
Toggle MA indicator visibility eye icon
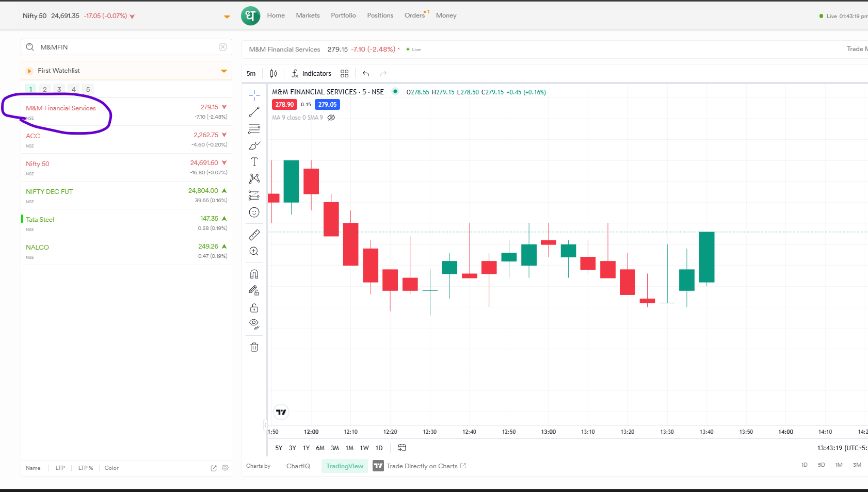tap(331, 118)
